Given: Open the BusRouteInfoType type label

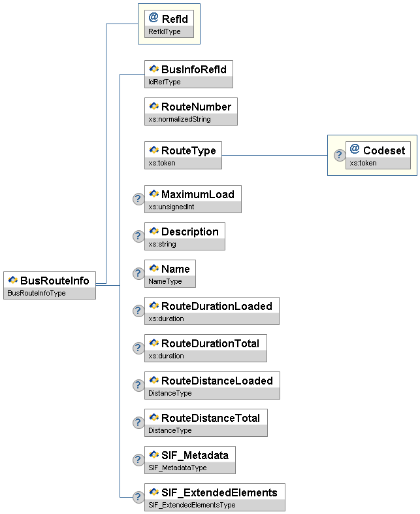Looking at the screenshot, I should tap(37, 293).
